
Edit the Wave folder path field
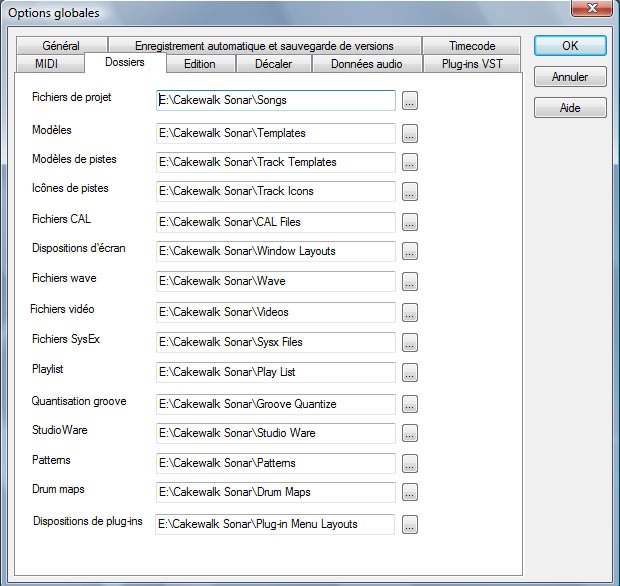(x=276, y=281)
